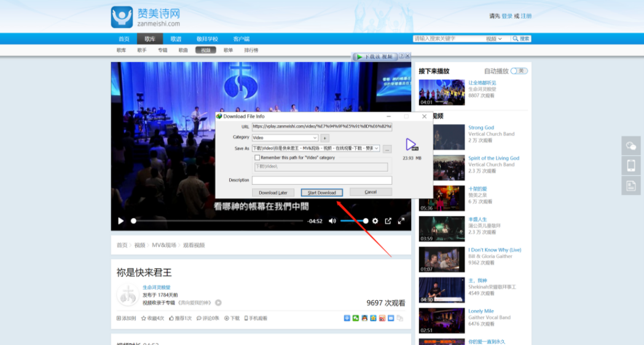Recommend the video via 推荐1次 thumbs up
The image size is (644, 345).
coord(180,319)
